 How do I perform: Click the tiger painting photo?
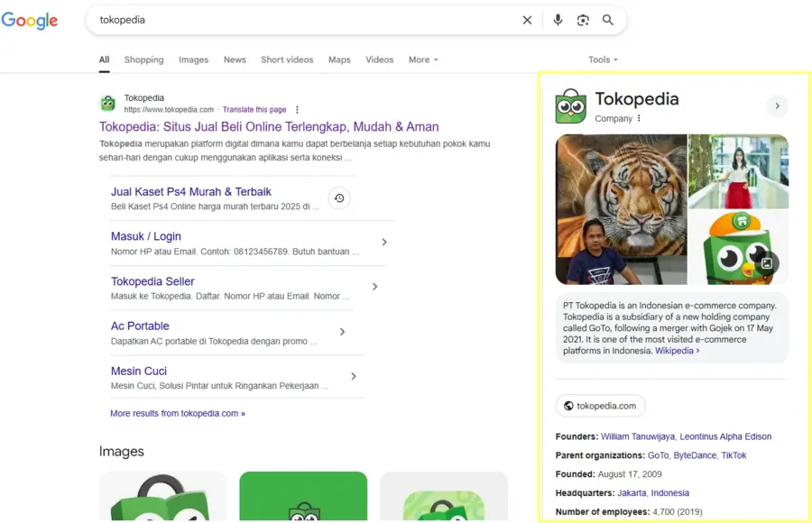tap(622, 210)
